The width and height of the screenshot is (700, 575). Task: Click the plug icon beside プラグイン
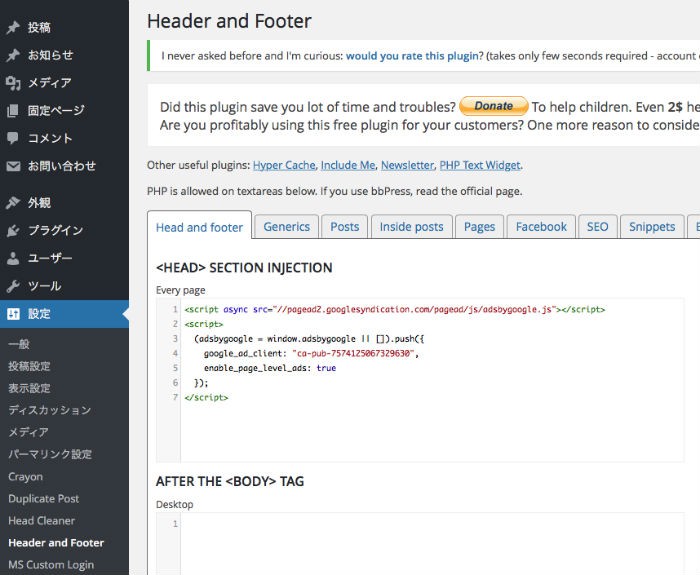(13, 230)
